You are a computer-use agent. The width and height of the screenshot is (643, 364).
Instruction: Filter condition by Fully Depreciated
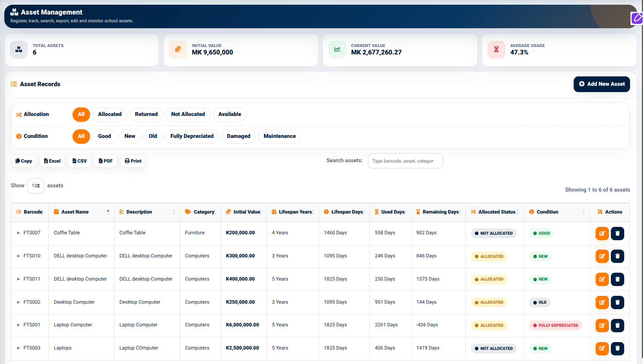point(192,136)
